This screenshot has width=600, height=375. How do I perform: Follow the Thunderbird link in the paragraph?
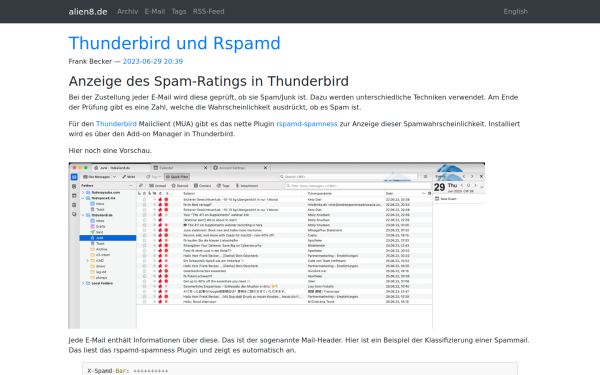(x=116, y=124)
